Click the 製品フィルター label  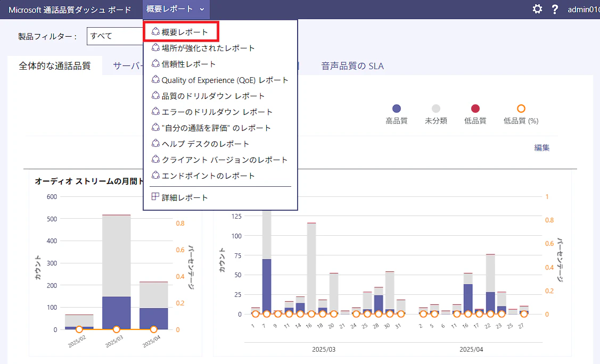click(47, 36)
